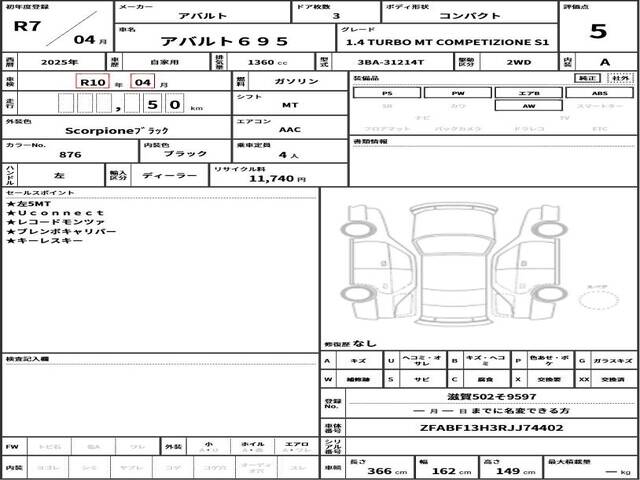Toggle the PW equipment box
640x480 pixels.
457,92
